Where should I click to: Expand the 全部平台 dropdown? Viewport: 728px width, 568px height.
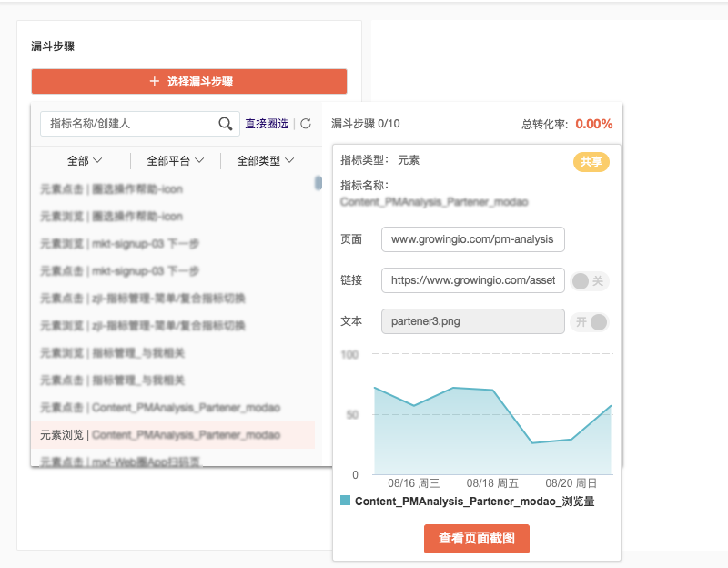(175, 161)
